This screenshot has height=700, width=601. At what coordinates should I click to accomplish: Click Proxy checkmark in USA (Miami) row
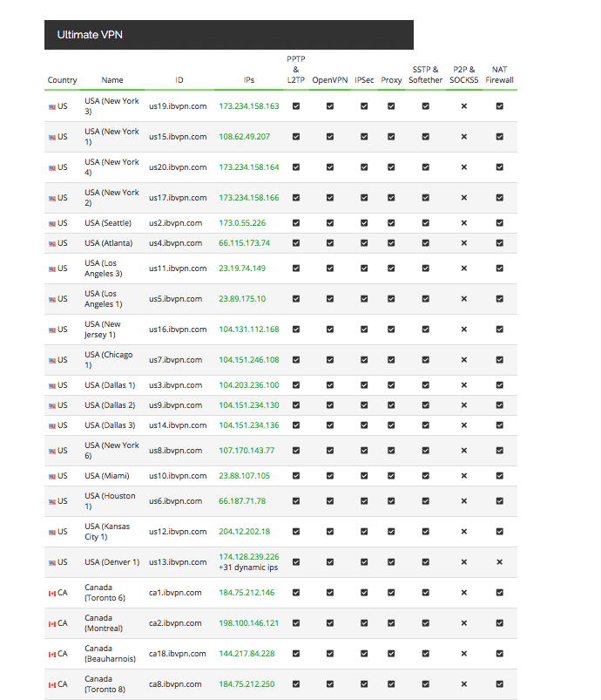click(x=391, y=476)
